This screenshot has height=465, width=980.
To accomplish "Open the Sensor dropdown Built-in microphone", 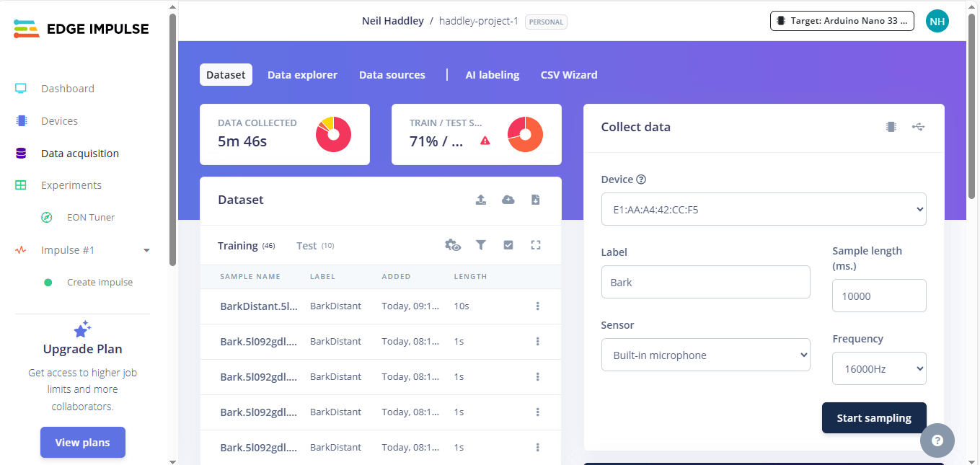I will pos(706,355).
